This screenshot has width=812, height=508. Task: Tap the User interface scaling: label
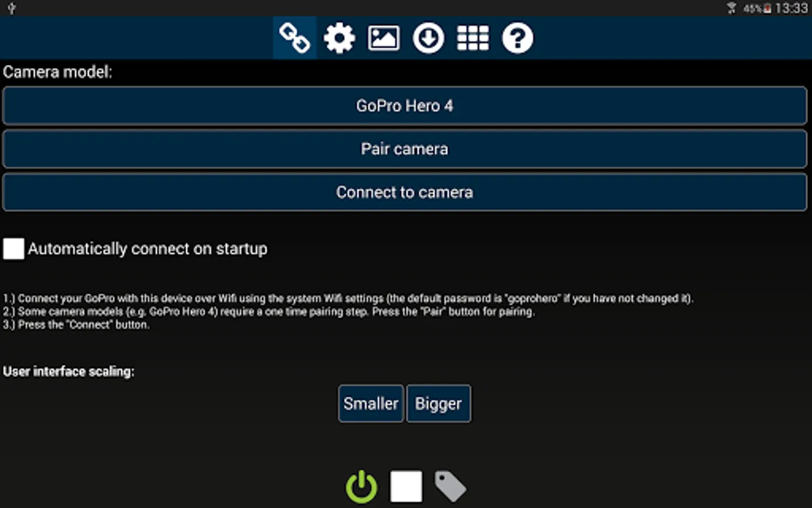(69, 371)
